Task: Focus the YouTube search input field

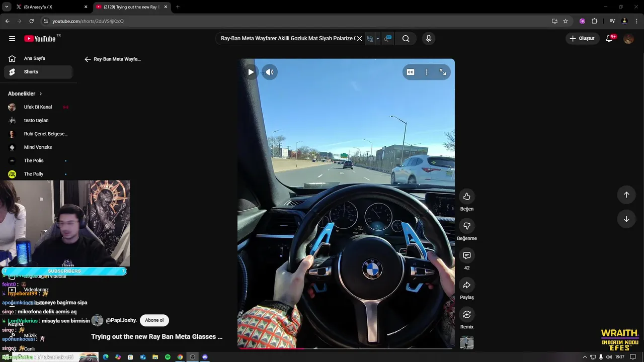Action: [x=287, y=39]
